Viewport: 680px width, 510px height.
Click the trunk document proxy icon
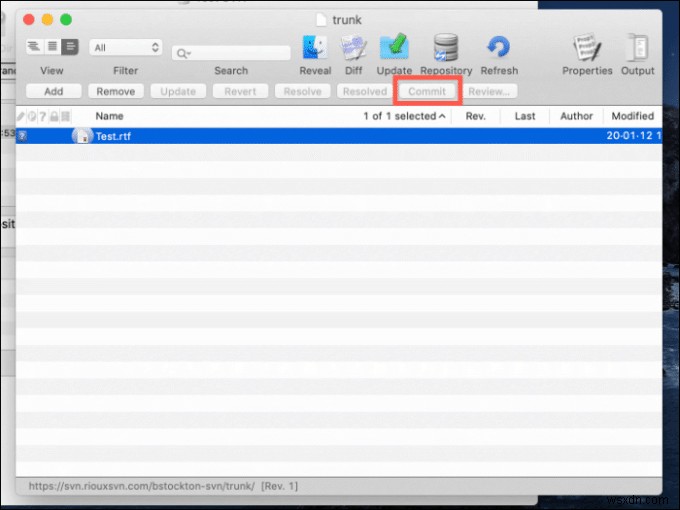tap(321, 20)
